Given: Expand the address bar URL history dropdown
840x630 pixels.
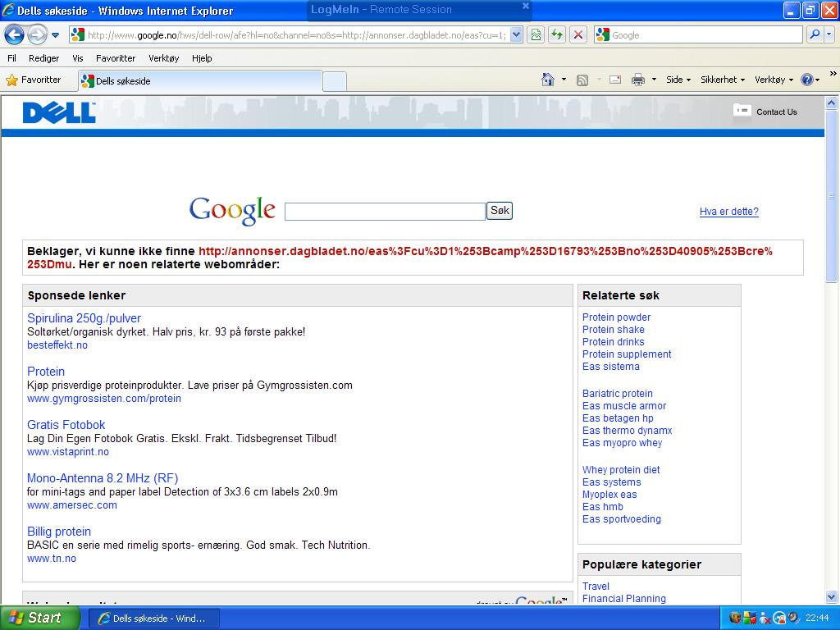Looking at the screenshot, I should pos(516,35).
